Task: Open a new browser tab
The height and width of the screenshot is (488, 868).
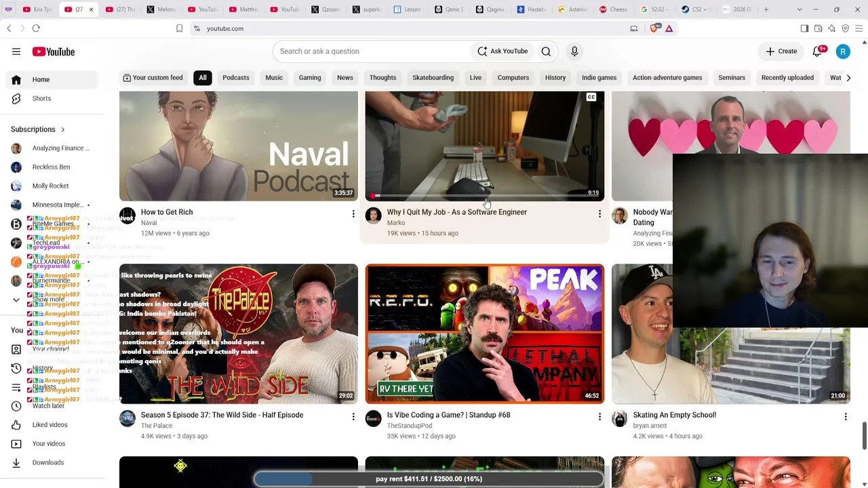Action: (x=766, y=9)
